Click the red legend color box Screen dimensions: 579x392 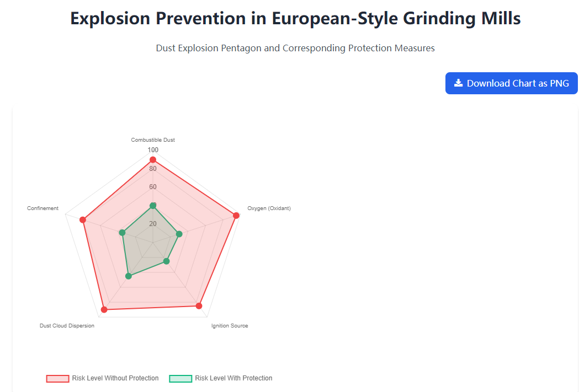coord(57,378)
